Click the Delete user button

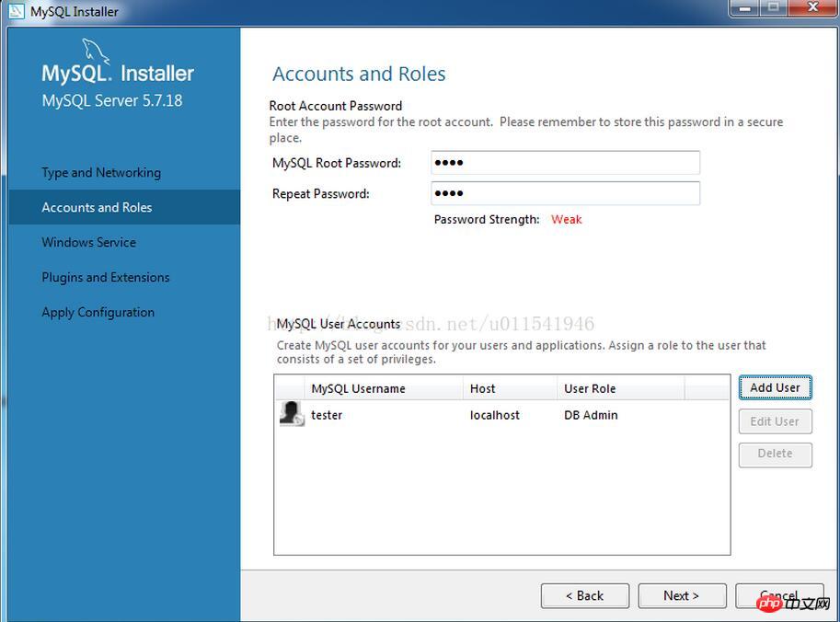pos(776,455)
